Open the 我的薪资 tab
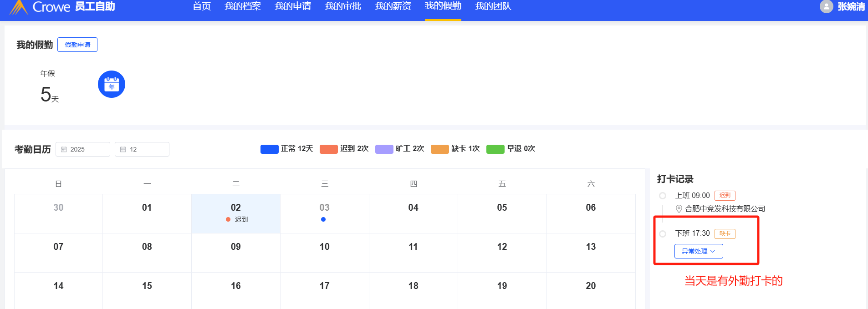The width and height of the screenshot is (868, 309). pos(393,6)
